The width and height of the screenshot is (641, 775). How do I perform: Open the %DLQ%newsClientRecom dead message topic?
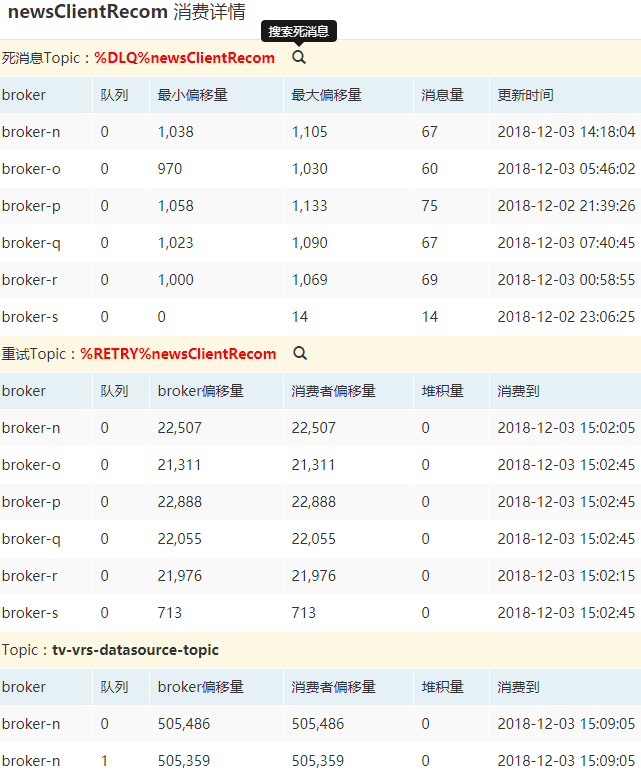(x=184, y=58)
